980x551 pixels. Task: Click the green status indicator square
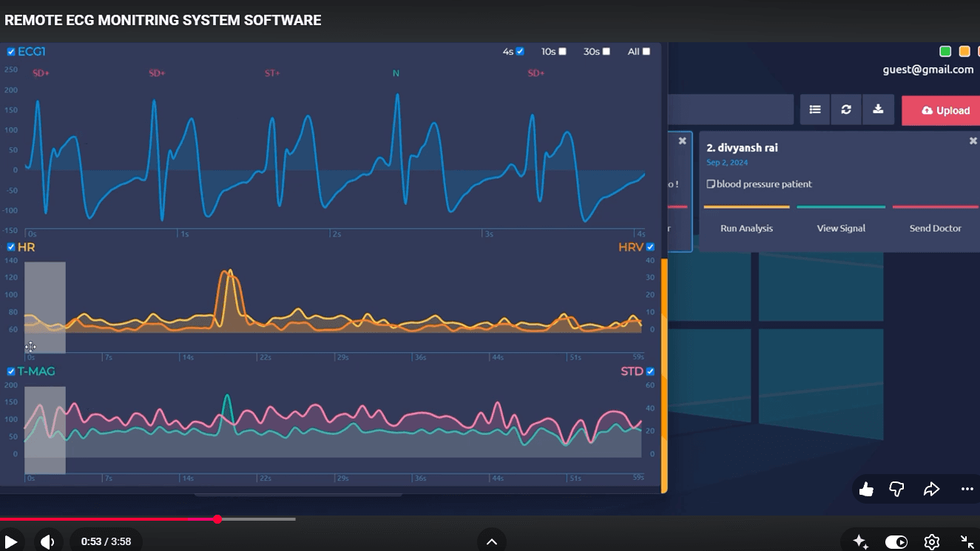pos(945,51)
